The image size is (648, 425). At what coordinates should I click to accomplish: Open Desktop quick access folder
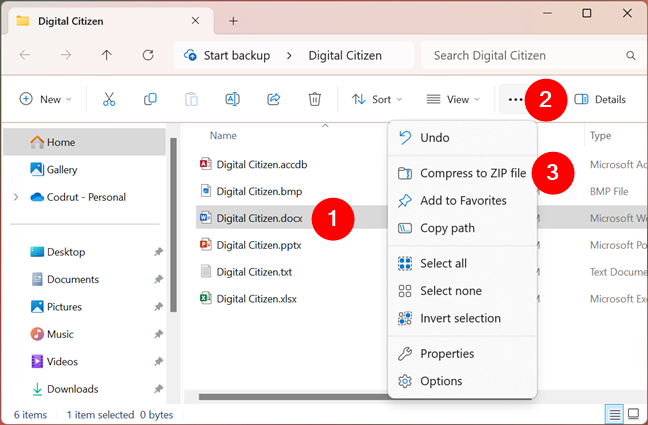84,252
